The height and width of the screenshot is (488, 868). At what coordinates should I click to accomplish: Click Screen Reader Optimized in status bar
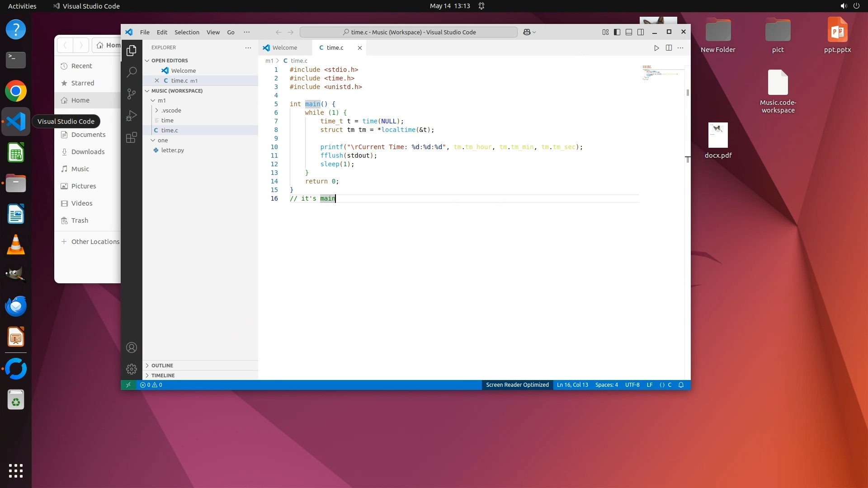[x=517, y=385]
